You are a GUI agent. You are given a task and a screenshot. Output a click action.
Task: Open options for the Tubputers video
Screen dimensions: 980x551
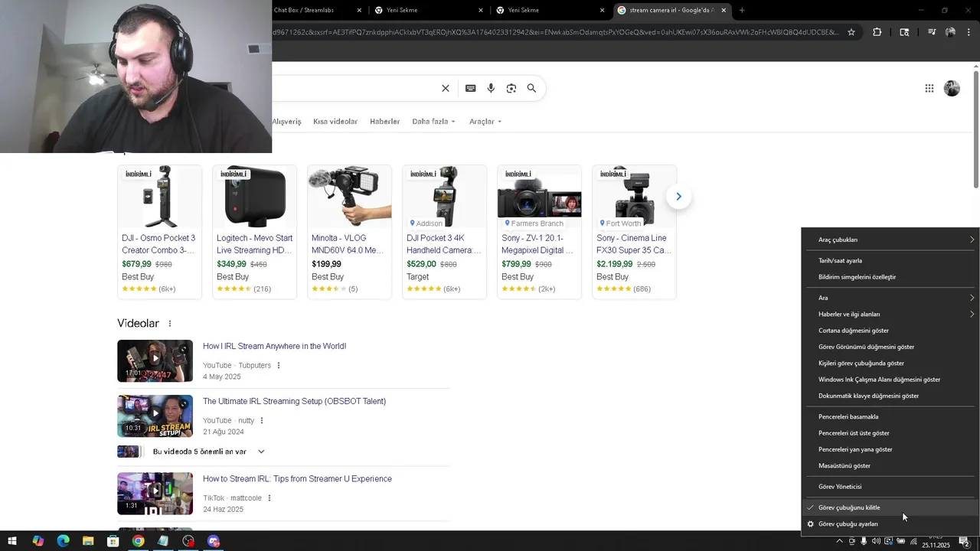[x=278, y=366]
